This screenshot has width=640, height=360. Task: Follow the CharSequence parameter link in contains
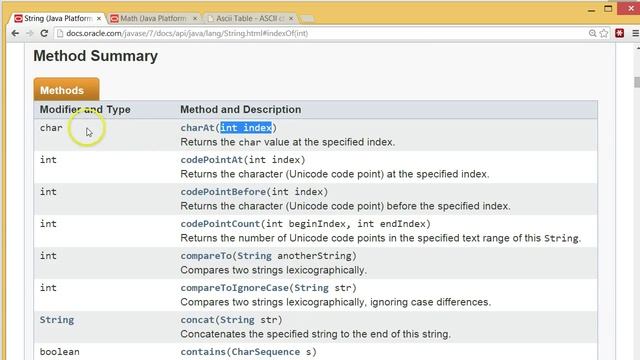pos(265,352)
